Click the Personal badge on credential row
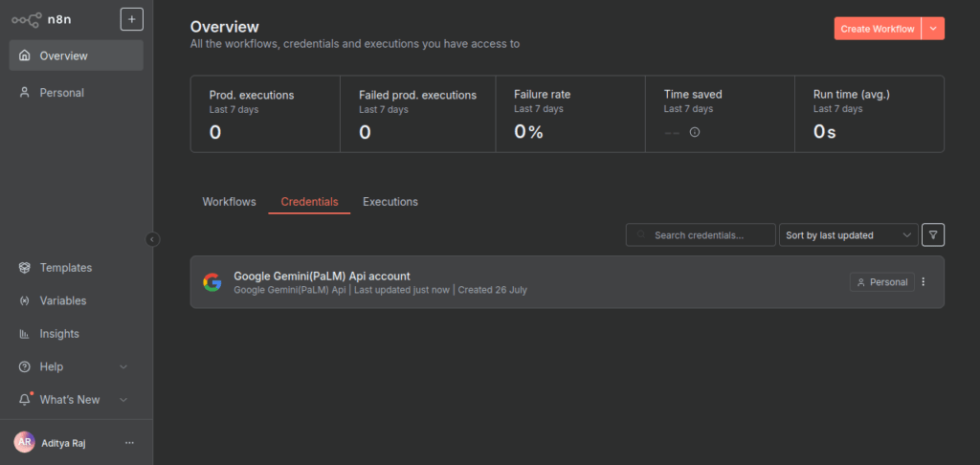980x465 pixels. pyautogui.click(x=881, y=282)
